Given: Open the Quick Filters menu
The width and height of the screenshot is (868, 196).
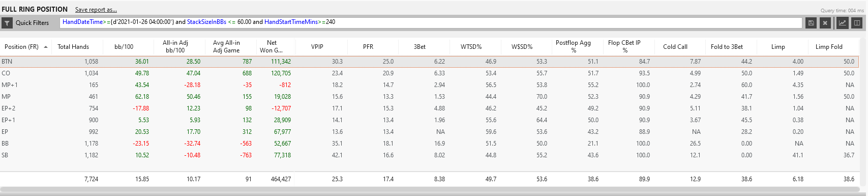Looking at the screenshot, I should coord(32,23).
